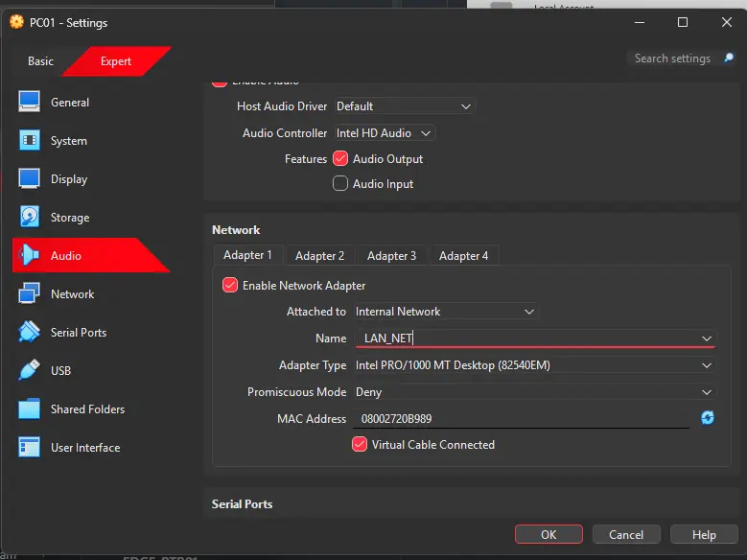
Task: Click the Serial Ports section heading
Action: (x=242, y=503)
